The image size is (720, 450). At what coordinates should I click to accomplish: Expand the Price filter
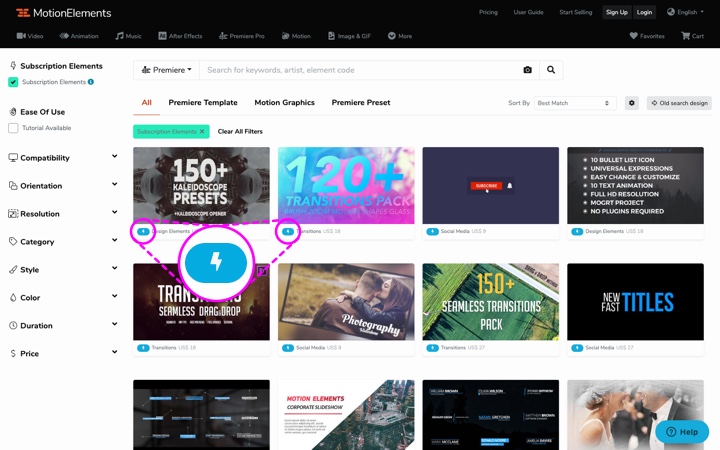[63, 353]
